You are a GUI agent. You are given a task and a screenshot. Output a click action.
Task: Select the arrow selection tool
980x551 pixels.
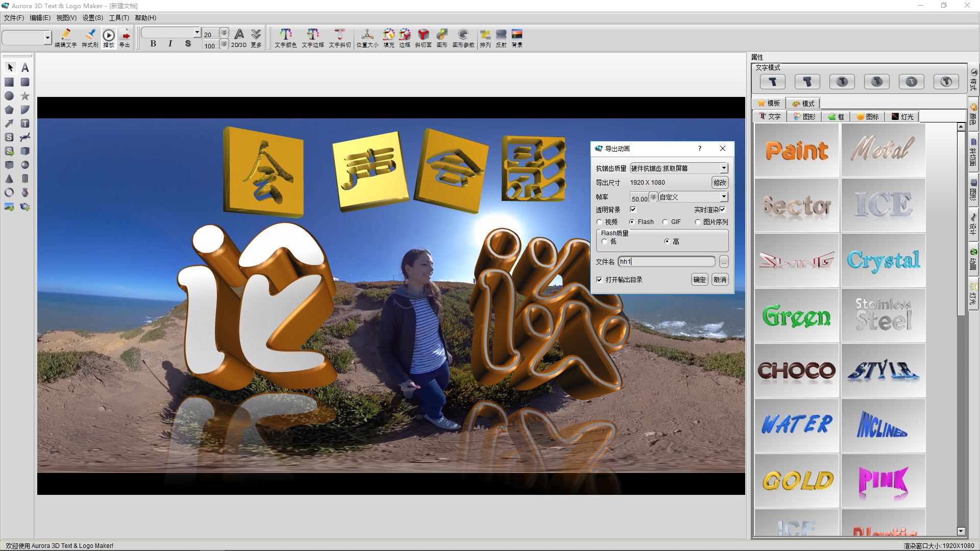click(x=10, y=67)
